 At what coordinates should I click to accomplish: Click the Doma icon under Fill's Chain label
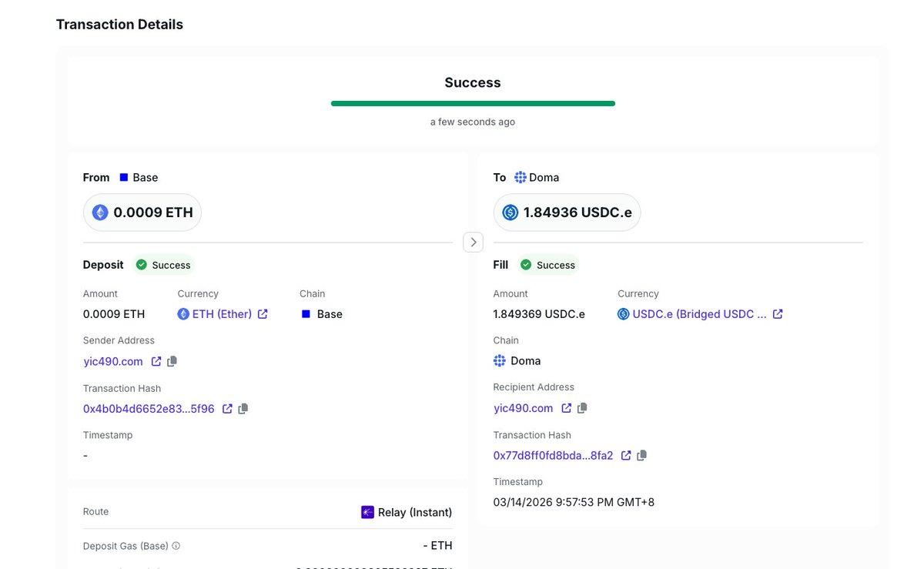(x=500, y=361)
